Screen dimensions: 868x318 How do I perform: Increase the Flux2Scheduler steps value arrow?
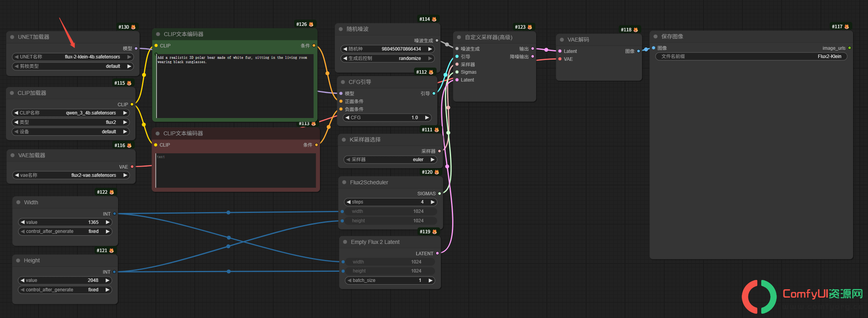[433, 202]
